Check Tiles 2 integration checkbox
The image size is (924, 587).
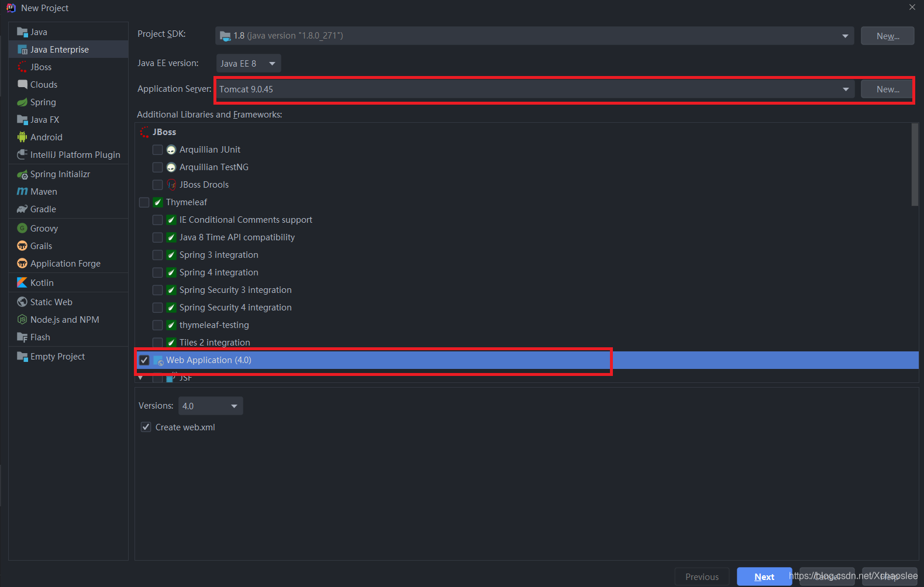[x=157, y=343]
